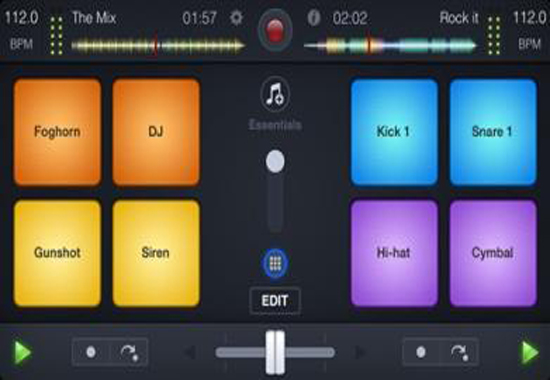Click the left deck level meter
The image size is (550, 380).
tap(56, 35)
